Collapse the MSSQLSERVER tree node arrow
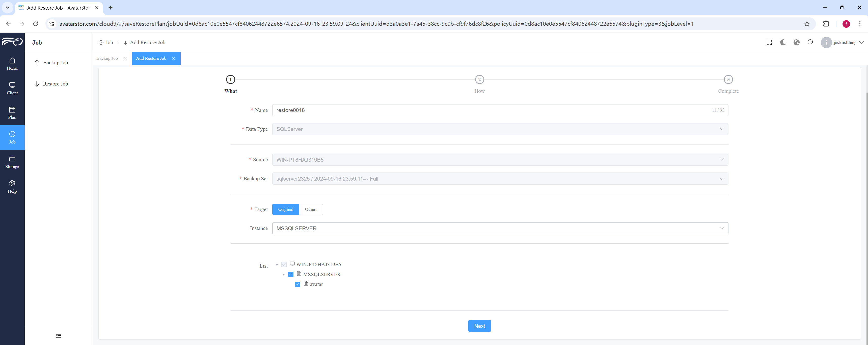This screenshot has width=868, height=345. pyautogui.click(x=283, y=275)
